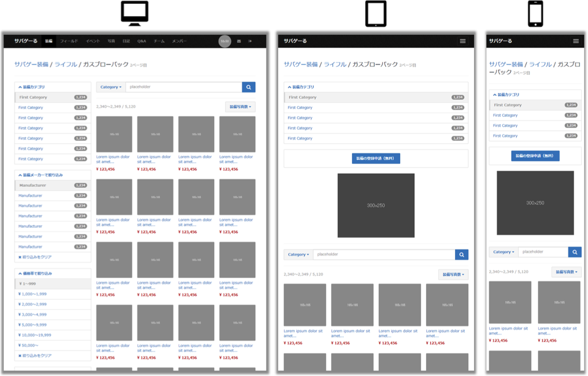The height and width of the screenshot is (376, 588).
Task: Click the サバゲーる brand logo in desktop navbar
Action: pyautogui.click(x=26, y=41)
